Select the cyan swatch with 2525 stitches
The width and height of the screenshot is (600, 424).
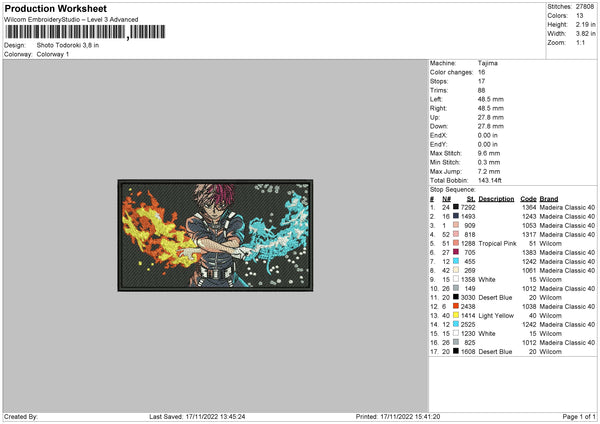[x=456, y=324]
